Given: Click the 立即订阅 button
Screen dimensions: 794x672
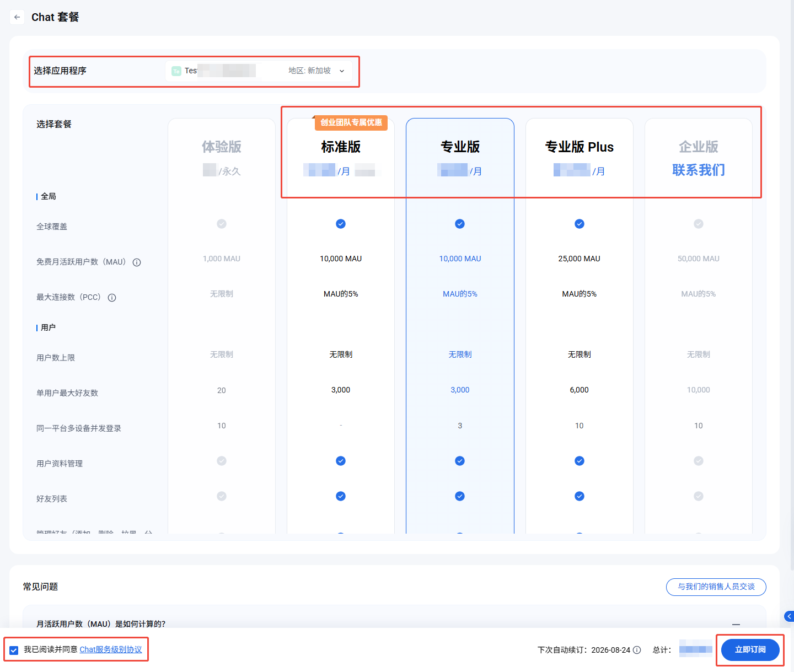Looking at the screenshot, I should [750, 650].
